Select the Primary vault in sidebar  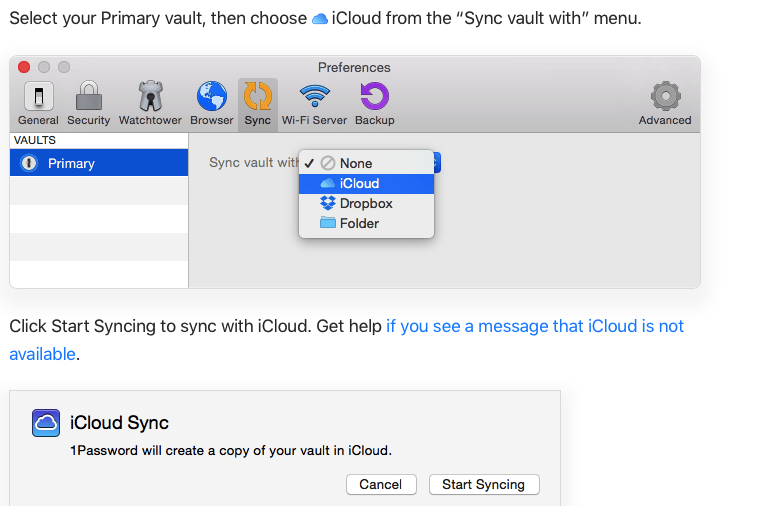point(99,163)
